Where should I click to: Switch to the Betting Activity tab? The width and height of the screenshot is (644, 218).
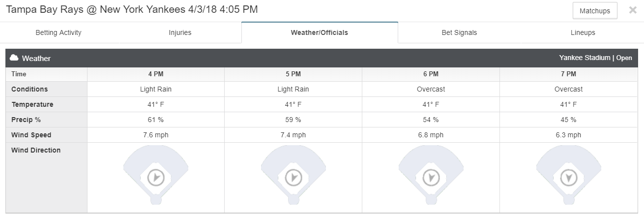click(x=59, y=32)
